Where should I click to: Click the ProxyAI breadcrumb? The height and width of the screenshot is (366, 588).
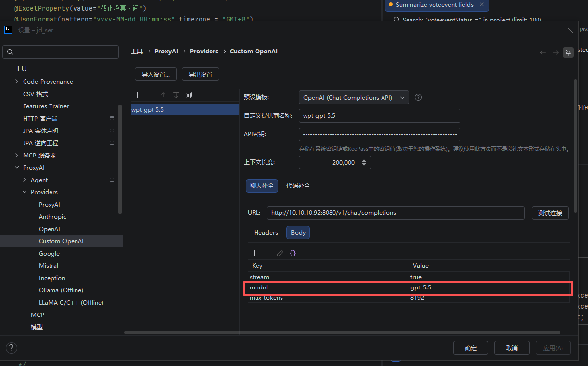166,52
